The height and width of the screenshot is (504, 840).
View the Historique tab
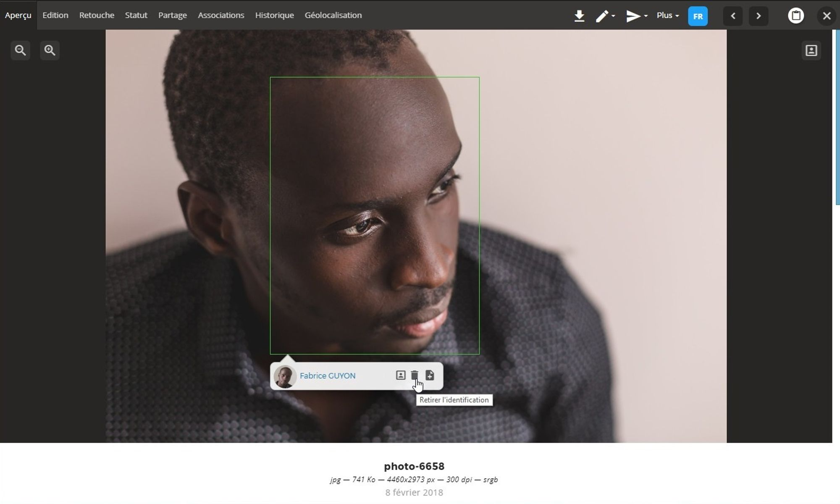click(x=274, y=15)
